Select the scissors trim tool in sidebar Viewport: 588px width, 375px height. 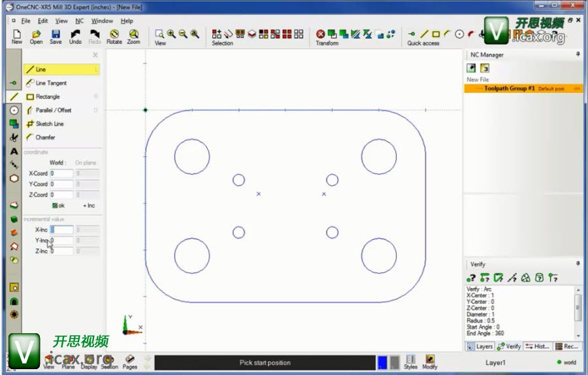(x=14, y=138)
